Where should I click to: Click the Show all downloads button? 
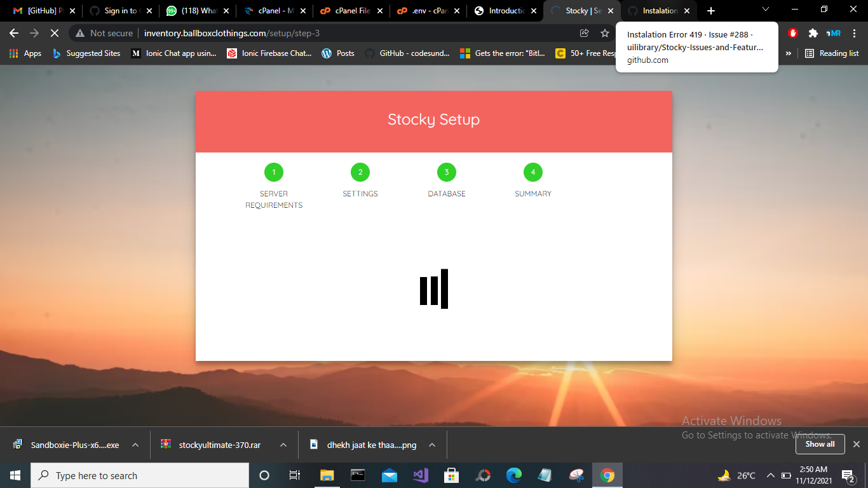pos(820,444)
